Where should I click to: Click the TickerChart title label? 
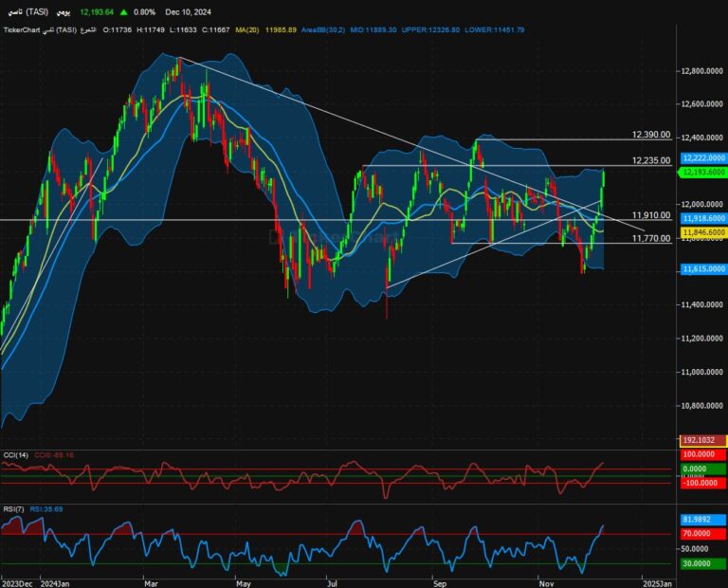26,30
